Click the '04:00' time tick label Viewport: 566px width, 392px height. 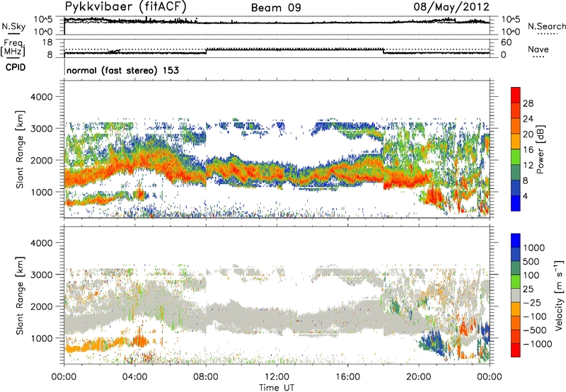(135, 377)
